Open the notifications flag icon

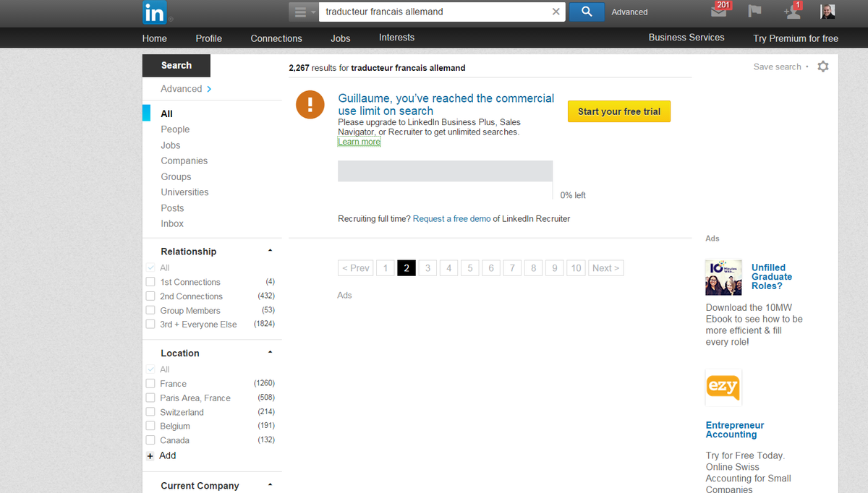(755, 12)
